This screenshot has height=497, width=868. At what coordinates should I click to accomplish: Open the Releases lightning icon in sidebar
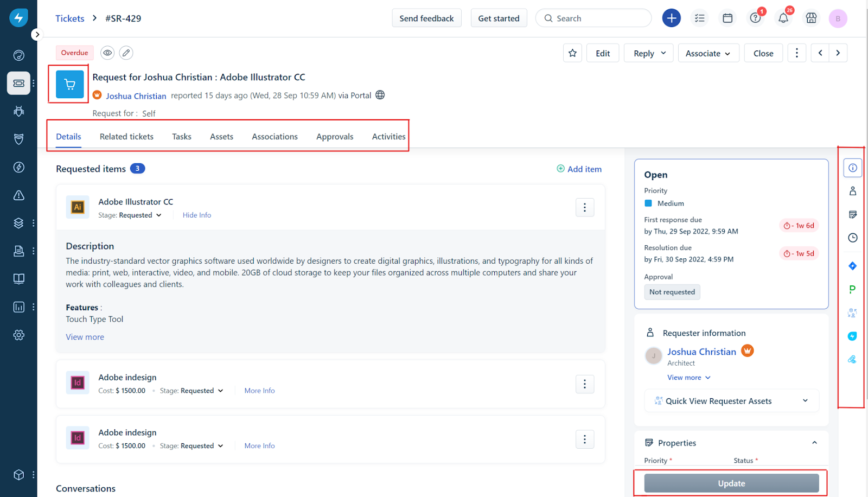click(18, 167)
